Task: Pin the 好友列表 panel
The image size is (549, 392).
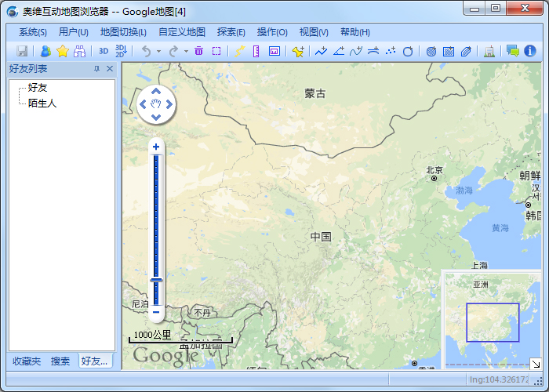Action: [97, 69]
